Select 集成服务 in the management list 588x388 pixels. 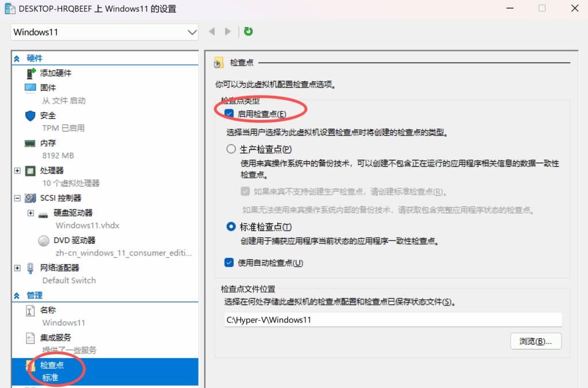tap(56, 337)
